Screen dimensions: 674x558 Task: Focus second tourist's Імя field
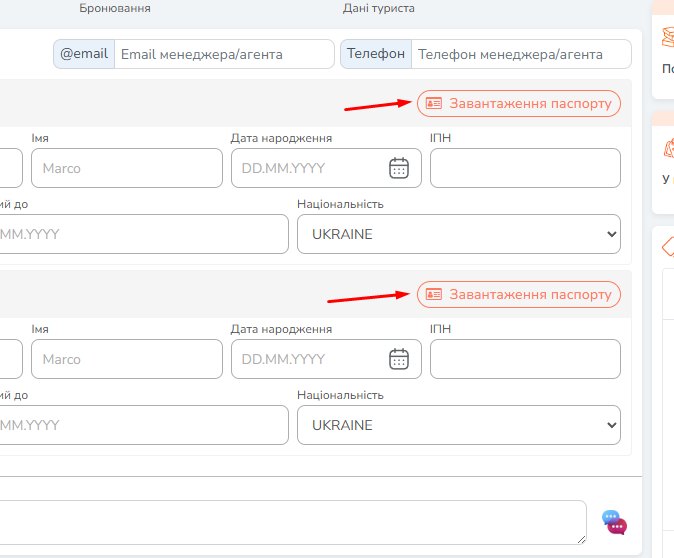[127, 359]
